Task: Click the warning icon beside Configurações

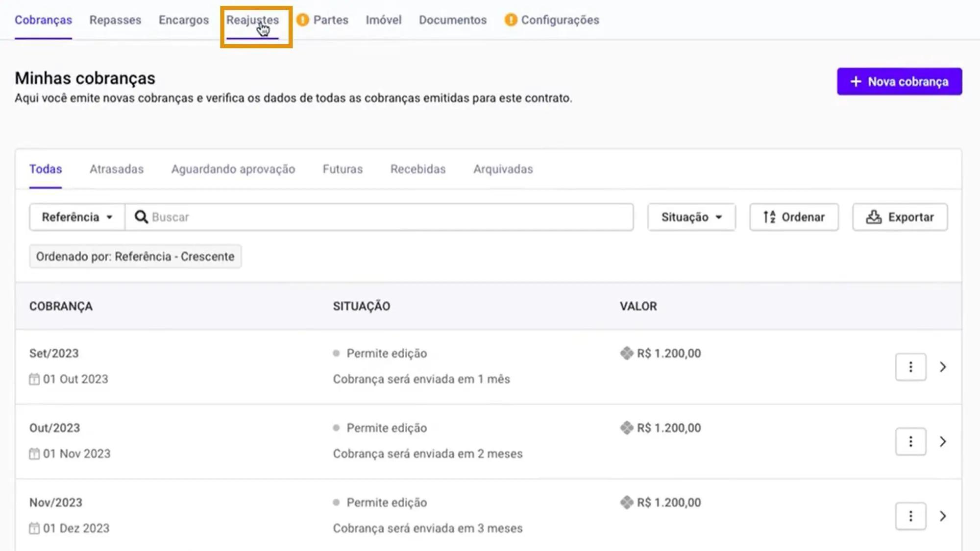Action: (511, 20)
